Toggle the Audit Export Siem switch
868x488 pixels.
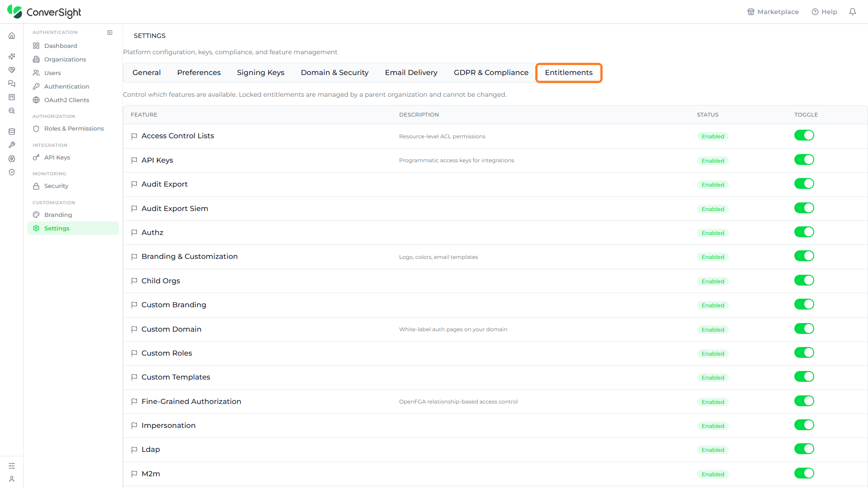click(x=804, y=208)
